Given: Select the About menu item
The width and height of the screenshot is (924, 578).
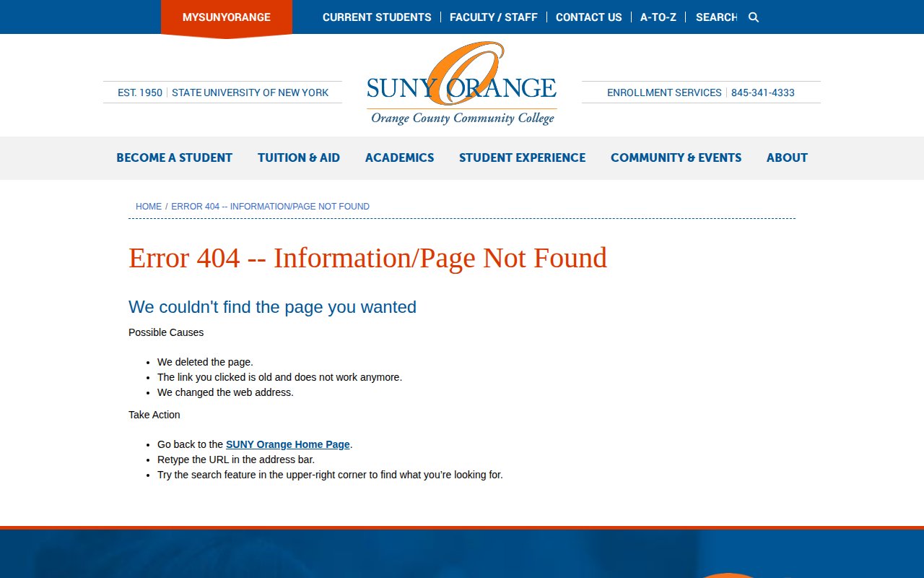Looking at the screenshot, I should 787,158.
